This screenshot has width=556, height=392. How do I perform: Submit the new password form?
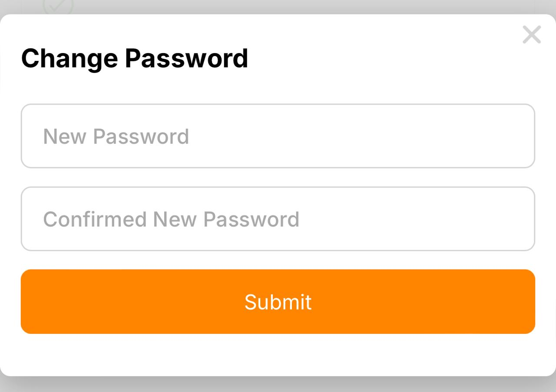(278, 302)
